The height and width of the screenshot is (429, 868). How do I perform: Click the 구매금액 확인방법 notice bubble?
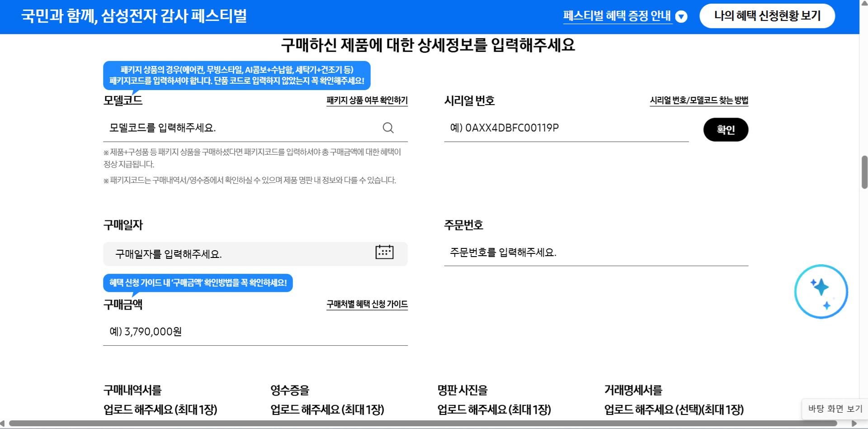[x=198, y=283]
